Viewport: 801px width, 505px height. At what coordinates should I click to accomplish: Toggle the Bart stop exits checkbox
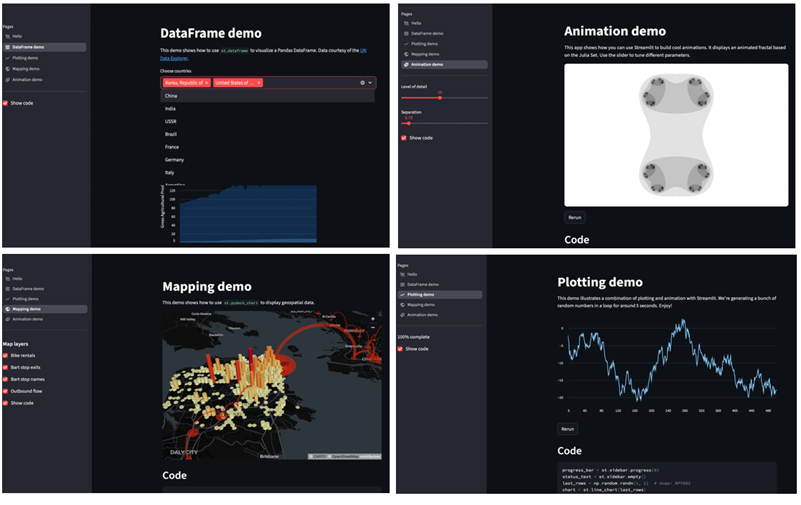(6, 366)
